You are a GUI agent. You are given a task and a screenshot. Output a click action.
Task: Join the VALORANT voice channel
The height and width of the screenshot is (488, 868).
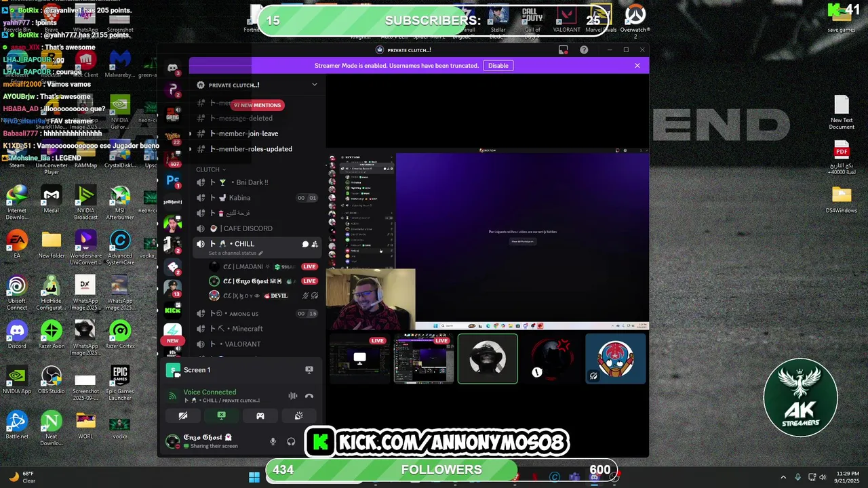tap(258, 344)
